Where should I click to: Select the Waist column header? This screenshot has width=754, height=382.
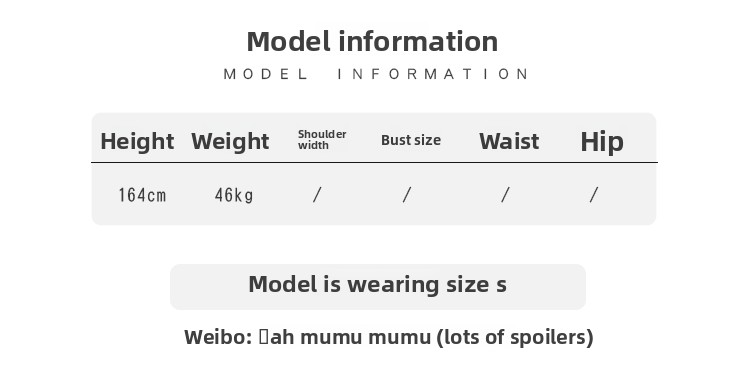coord(509,141)
